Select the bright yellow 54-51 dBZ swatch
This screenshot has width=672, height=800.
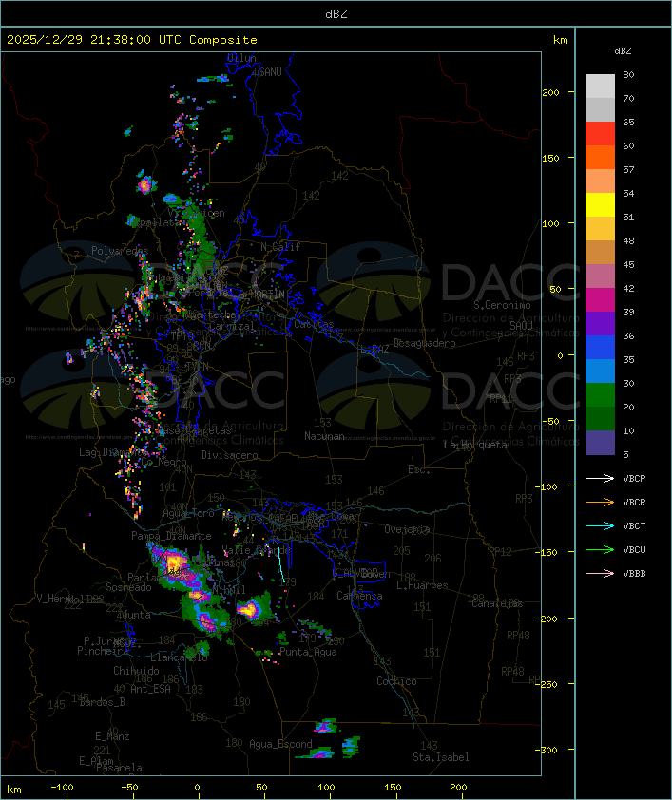click(x=600, y=205)
